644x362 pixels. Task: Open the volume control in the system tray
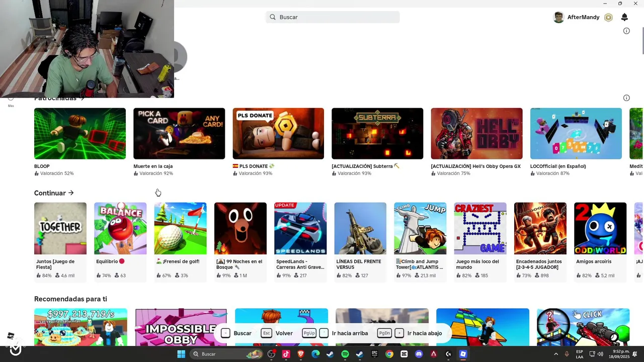click(600, 354)
